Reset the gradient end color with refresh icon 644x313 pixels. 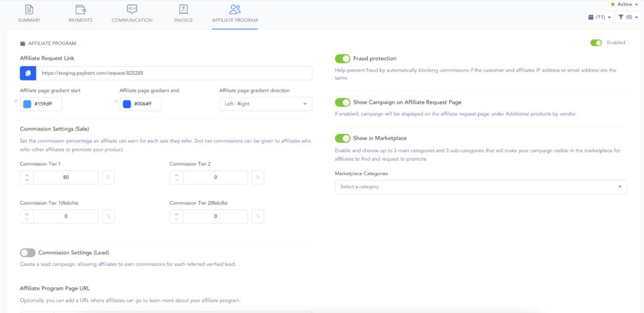pyautogui.click(x=116, y=101)
